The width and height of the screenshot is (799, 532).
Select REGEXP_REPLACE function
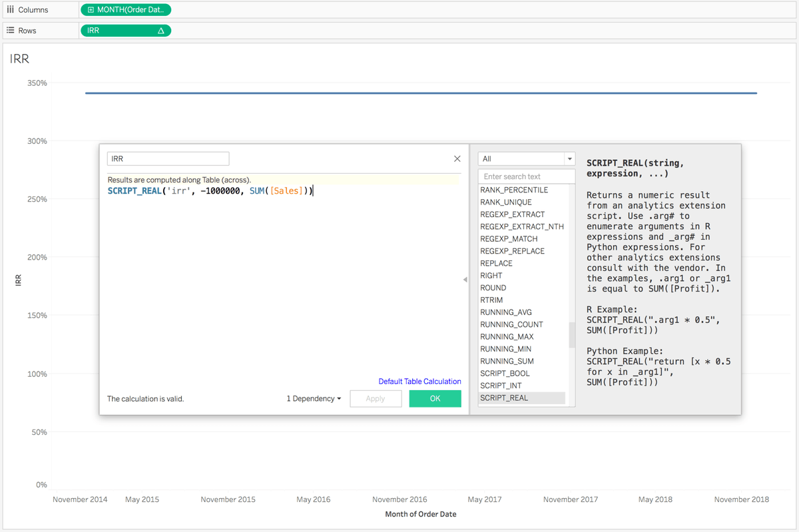pos(512,251)
